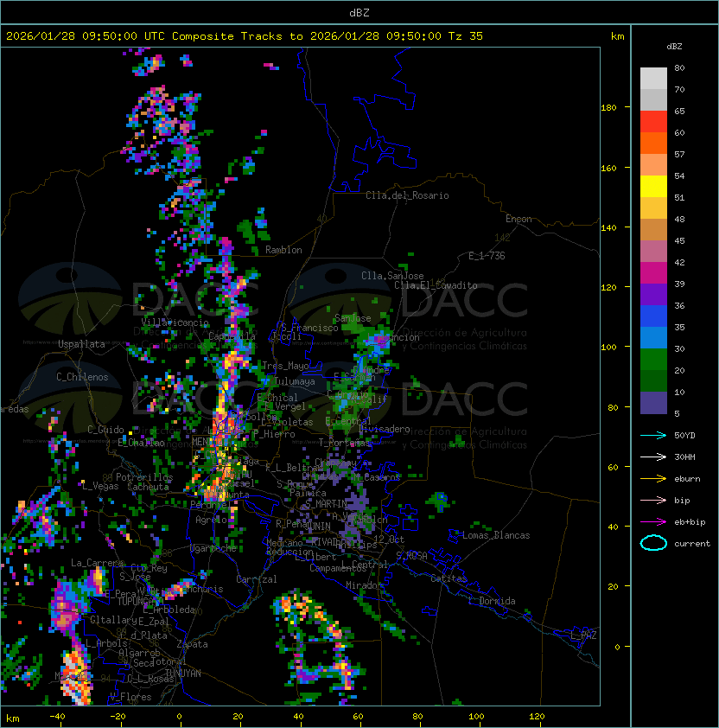
Task: Pick the dark orange 57-60 dBZ swatch
Action: click(653, 143)
